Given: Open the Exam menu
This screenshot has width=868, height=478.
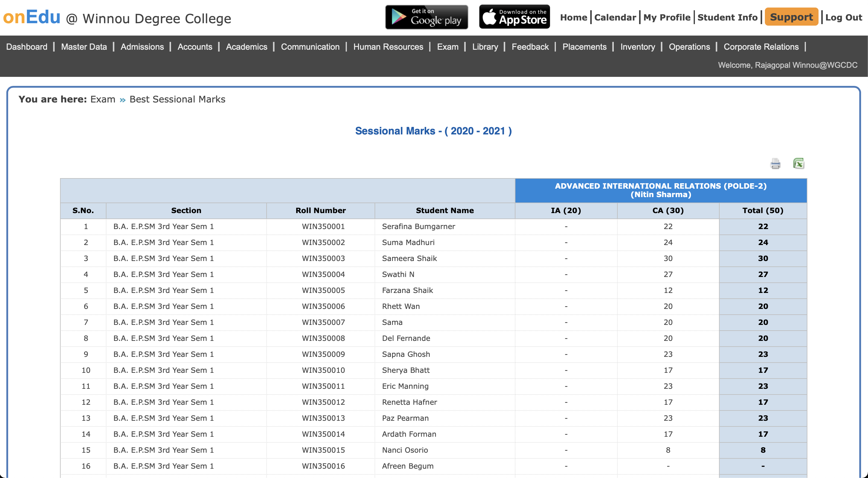Looking at the screenshot, I should 448,47.
